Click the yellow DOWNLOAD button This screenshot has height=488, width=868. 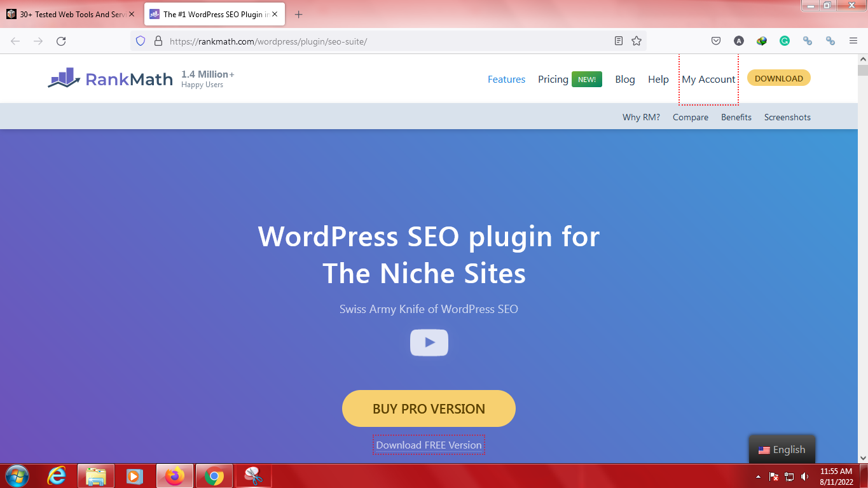778,78
